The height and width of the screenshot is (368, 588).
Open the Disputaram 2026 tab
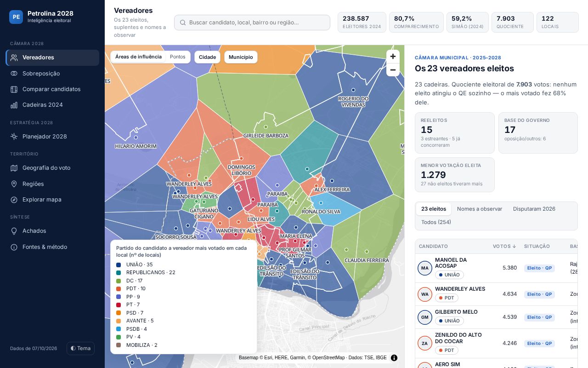(x=534, y=209)
